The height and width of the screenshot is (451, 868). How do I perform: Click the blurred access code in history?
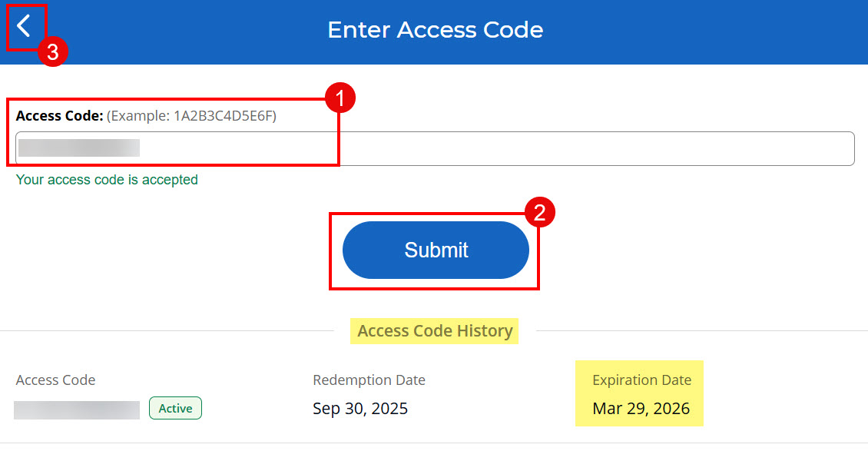(77, 410)
